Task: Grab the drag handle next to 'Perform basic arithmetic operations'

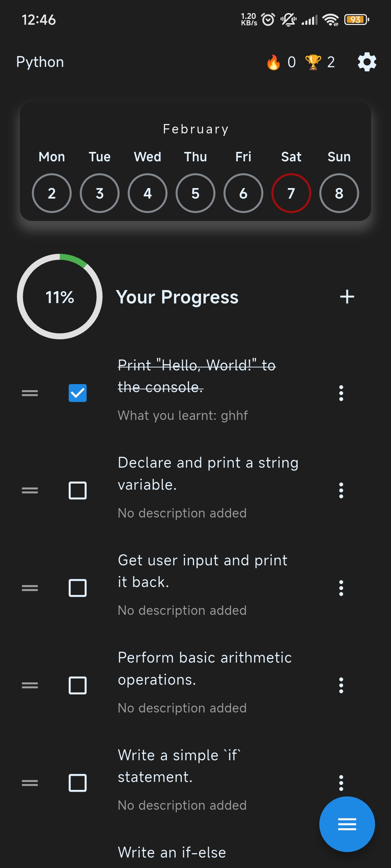Action: [30, 685]
